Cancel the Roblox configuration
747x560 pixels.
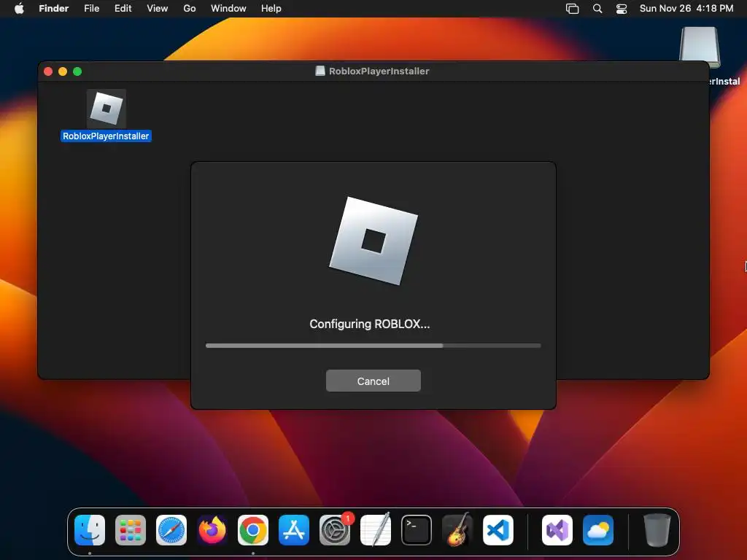click(373, 381)
